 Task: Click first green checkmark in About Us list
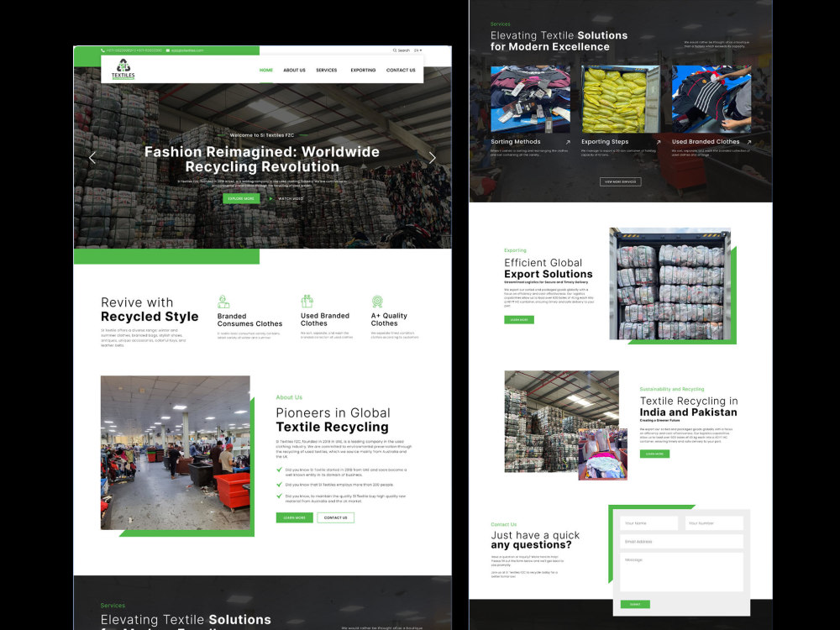tap(279, 470)
